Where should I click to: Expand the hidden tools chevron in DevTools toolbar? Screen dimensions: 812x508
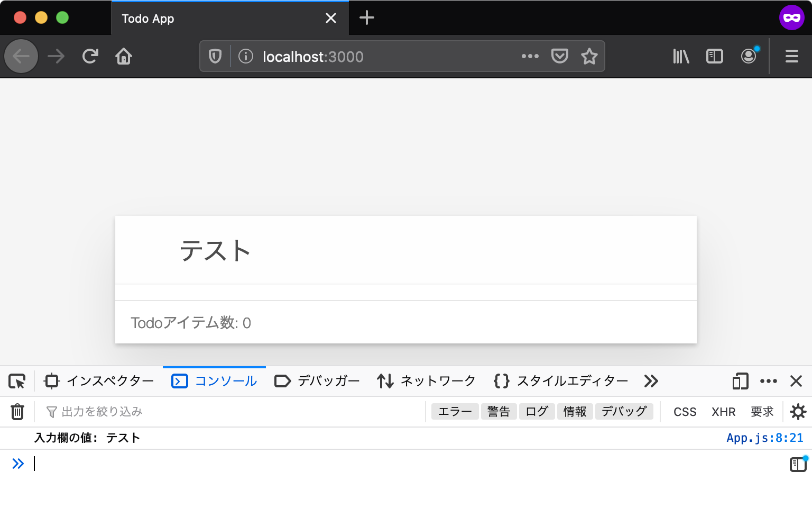coord(651,381)
